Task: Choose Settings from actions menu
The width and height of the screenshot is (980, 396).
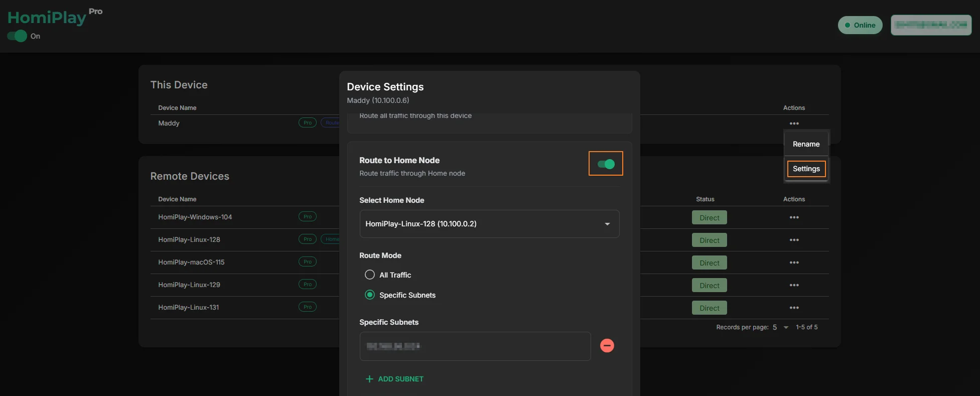Action: point(806,169)
